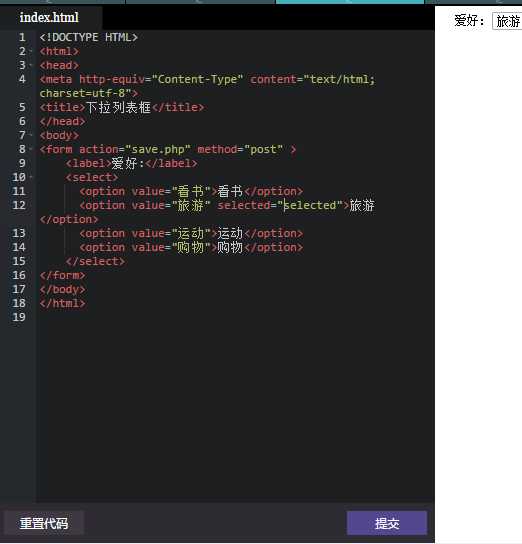Collapse the form tag fold on line 8
The width and height of the screenshot is (522, 544).
[31, 149]
